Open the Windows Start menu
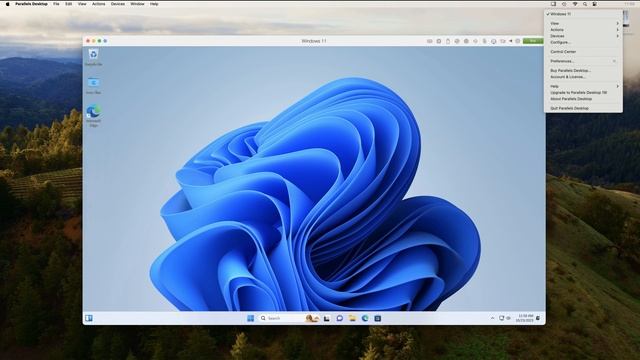Viewport: 640px width, 360px height. coord(251,318)
